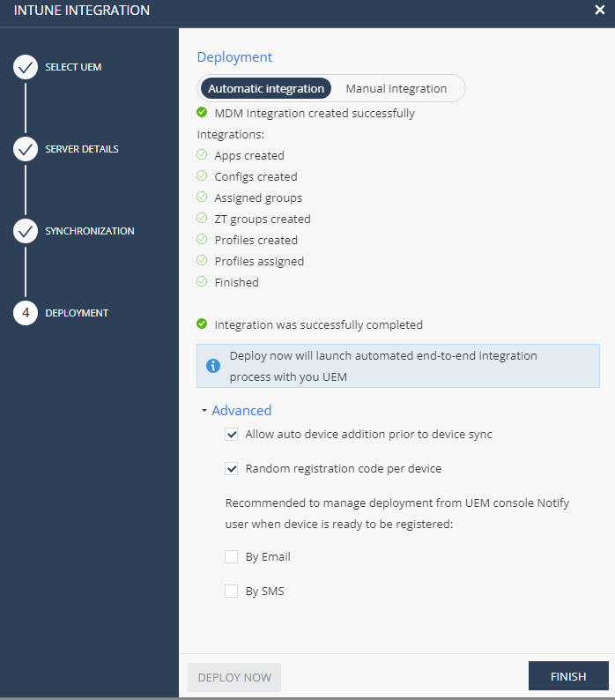Click the SERVER DETAILS step label
Viewport: 615px width, 700px height.
82,149
